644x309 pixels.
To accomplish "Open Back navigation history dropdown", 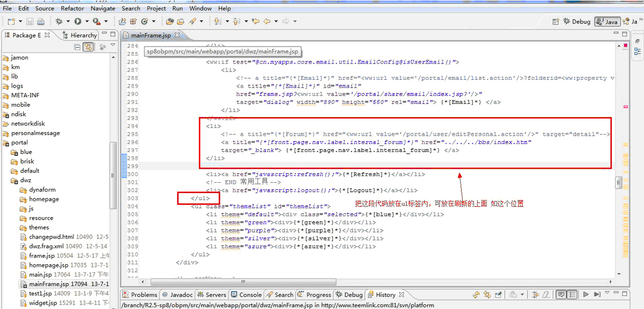I will 276,21.
